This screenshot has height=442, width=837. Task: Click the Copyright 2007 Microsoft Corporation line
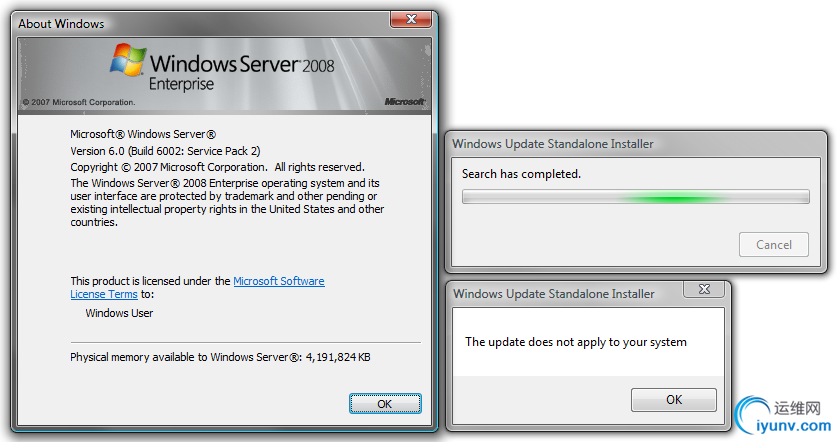pos(218,167)
